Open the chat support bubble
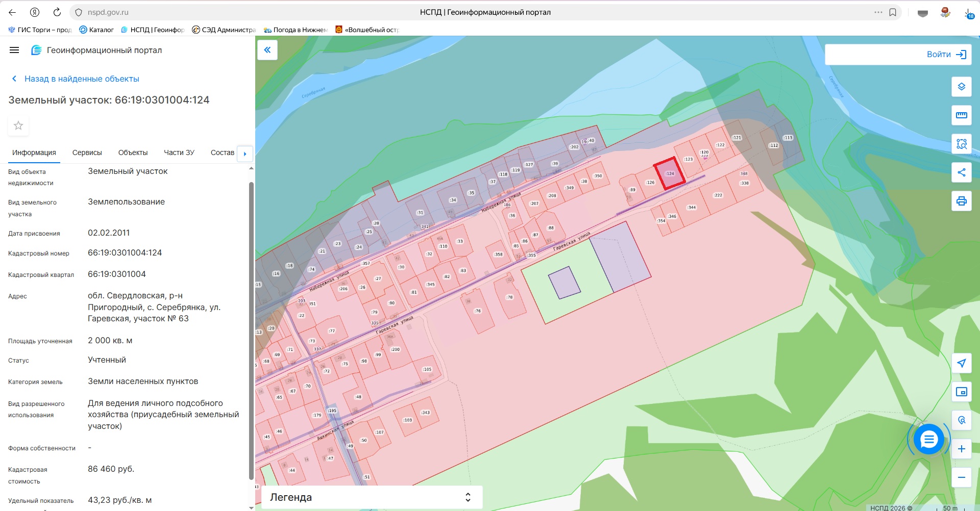980x511 pixels. pyautogui.click(x=929, y=439)
